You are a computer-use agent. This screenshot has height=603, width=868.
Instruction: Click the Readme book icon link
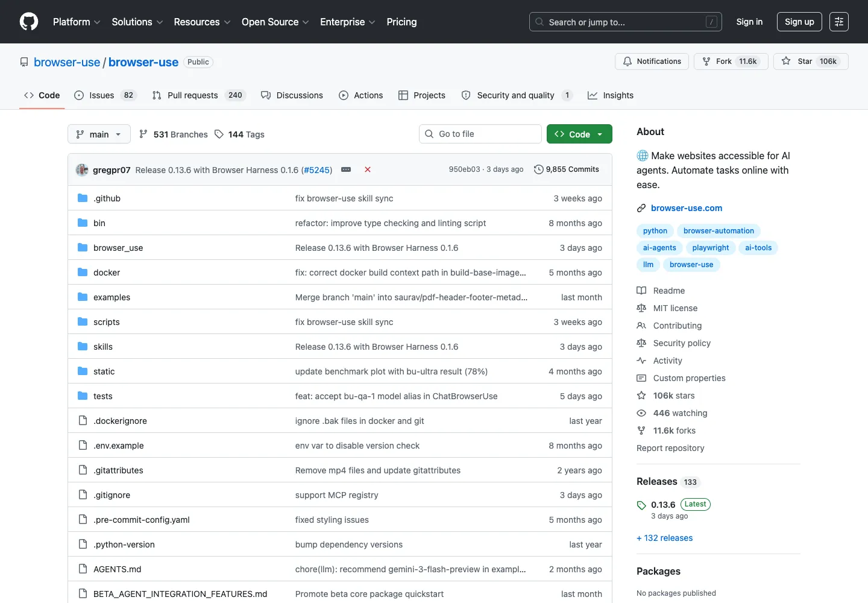tap(641, 291)
